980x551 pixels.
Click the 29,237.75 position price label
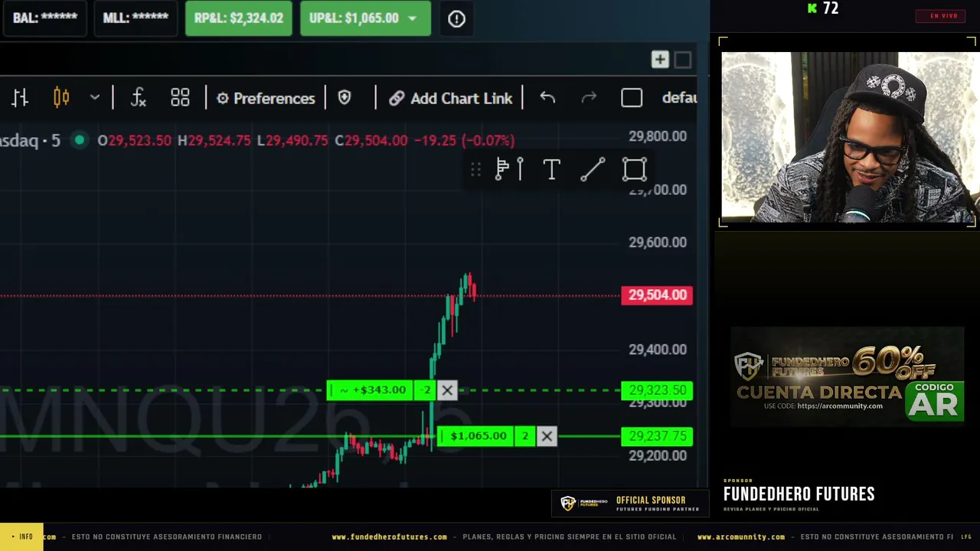click(x=657, y=436)
